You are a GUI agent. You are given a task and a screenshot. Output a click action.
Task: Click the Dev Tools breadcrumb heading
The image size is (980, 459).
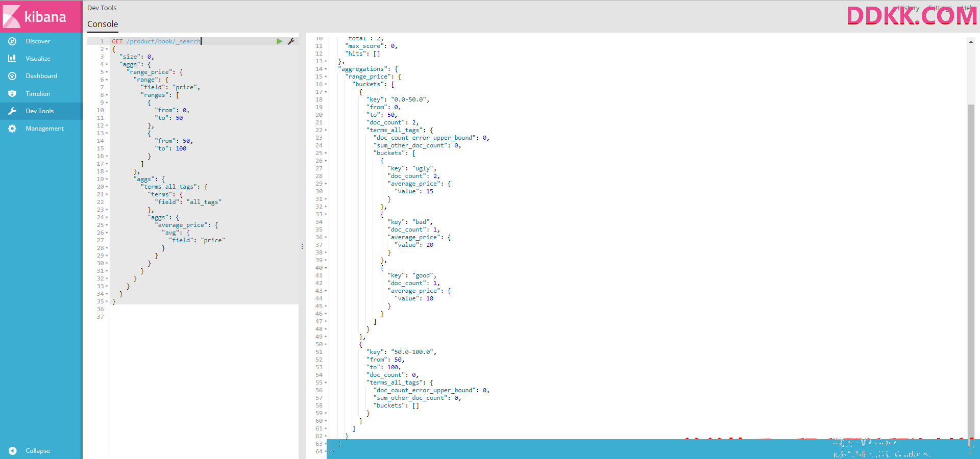click(x=102, y=8)
